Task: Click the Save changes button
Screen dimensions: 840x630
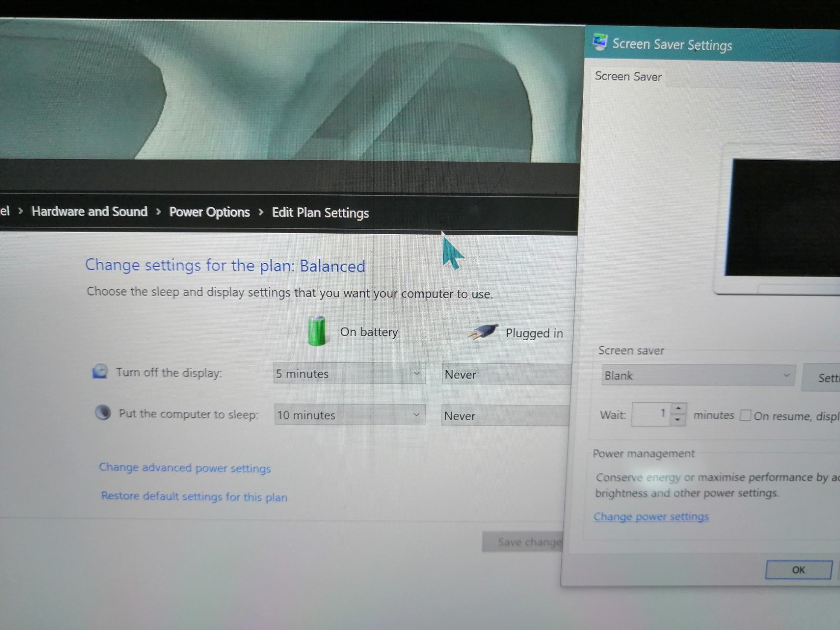Action: pyautogui.click(x=525, y=541)
